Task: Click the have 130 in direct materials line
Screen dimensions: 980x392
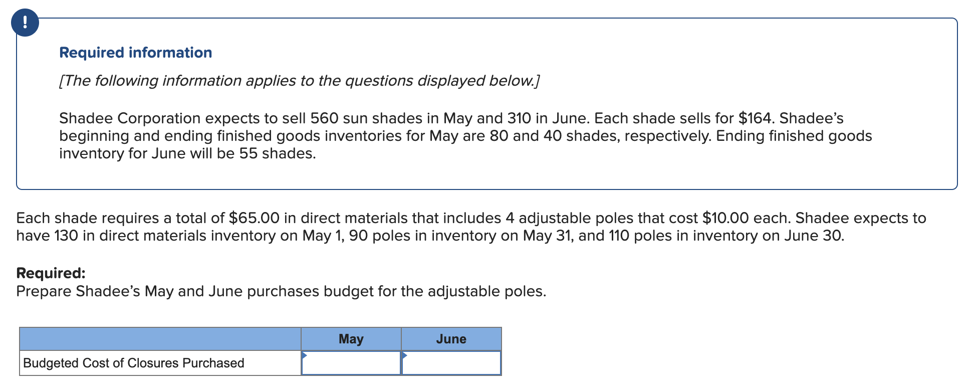Action: pyautogui.click(x=430, y=236)
